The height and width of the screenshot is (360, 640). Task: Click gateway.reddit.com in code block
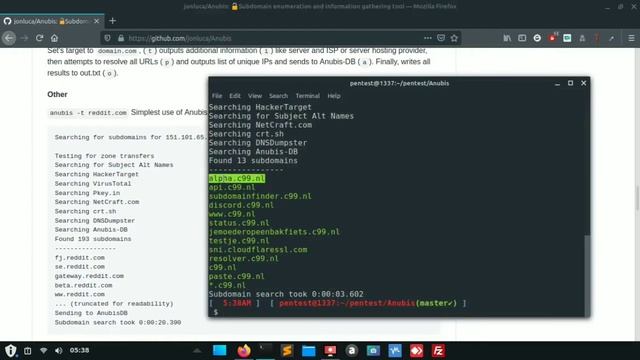89,276
